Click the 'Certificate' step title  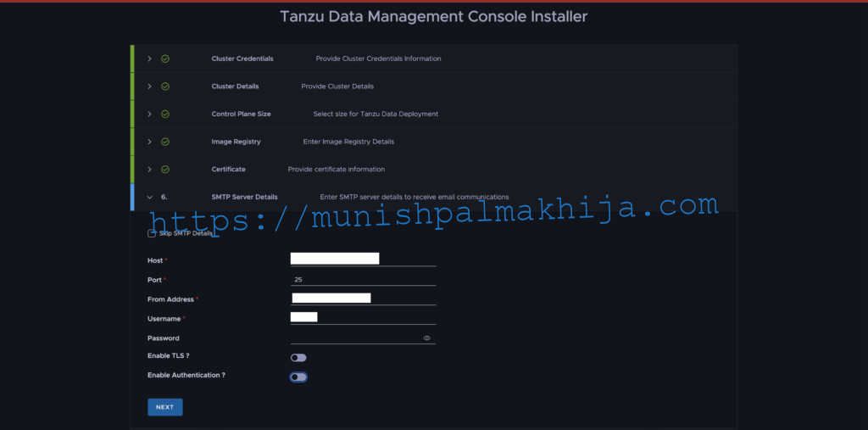coord(229,170)
